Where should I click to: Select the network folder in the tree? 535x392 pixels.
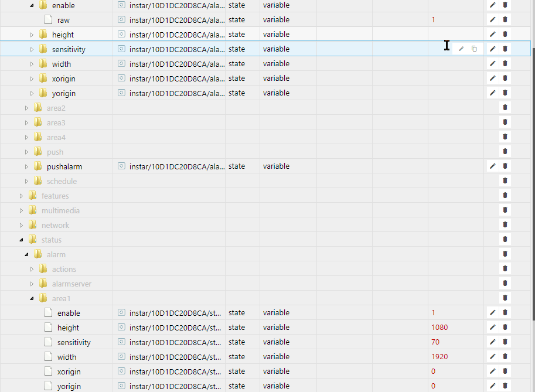[x=55, y=225]
